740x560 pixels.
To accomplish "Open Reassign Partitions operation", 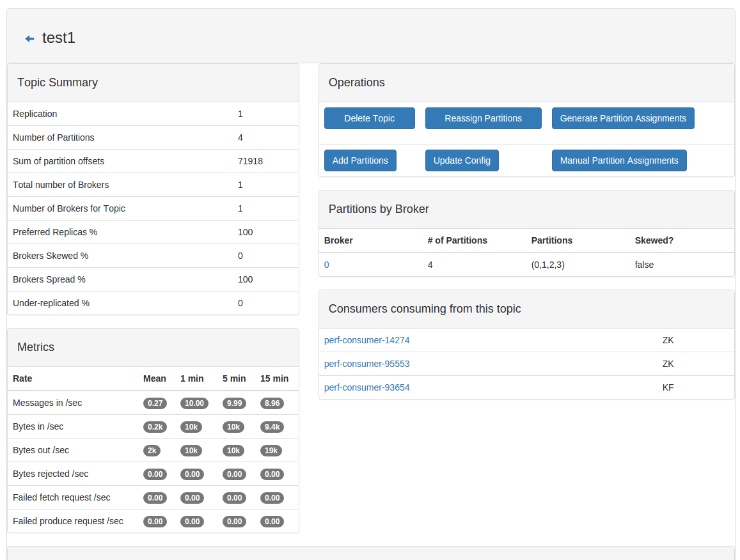I will 483,118.
